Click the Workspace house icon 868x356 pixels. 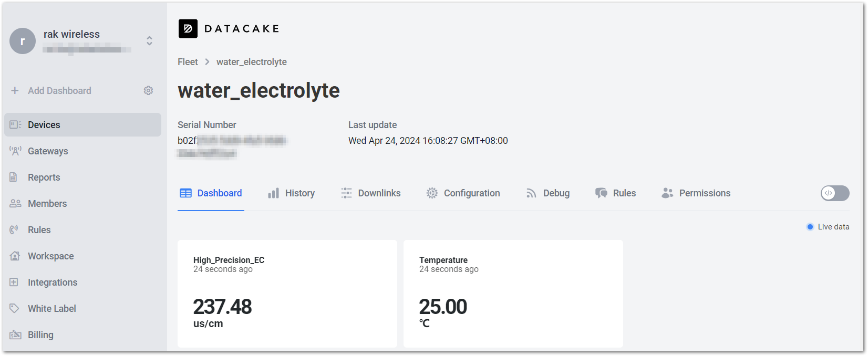[x=15, y=256]
